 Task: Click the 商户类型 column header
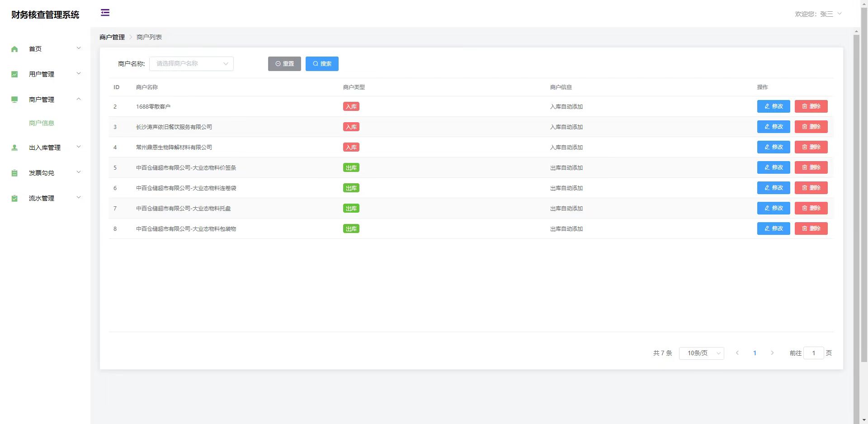(354, 87)
